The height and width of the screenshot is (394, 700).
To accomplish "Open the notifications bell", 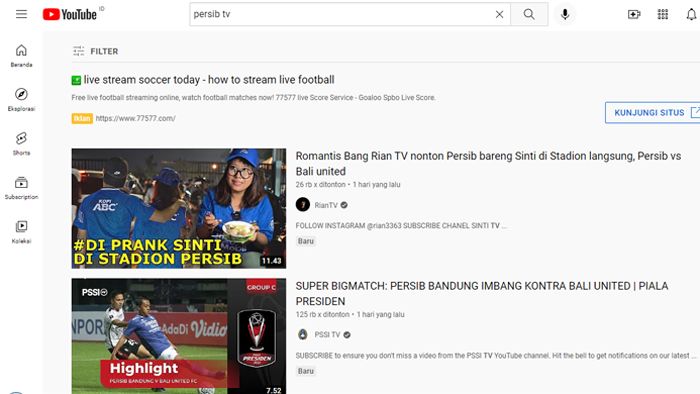I will coord(691,14).
